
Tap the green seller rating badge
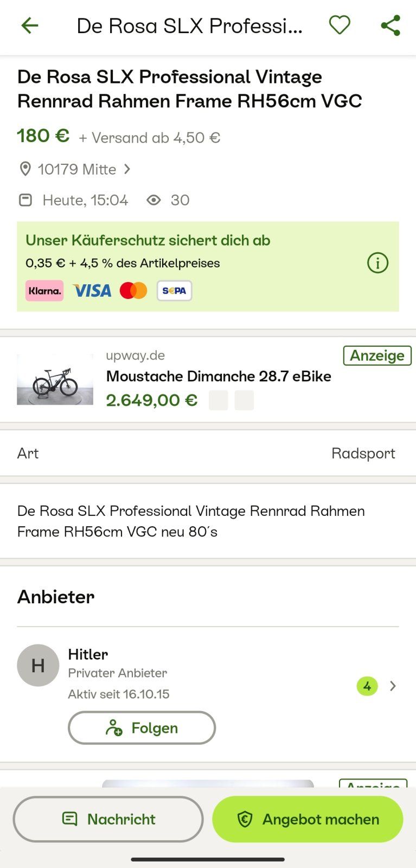(x=367, y=686)
